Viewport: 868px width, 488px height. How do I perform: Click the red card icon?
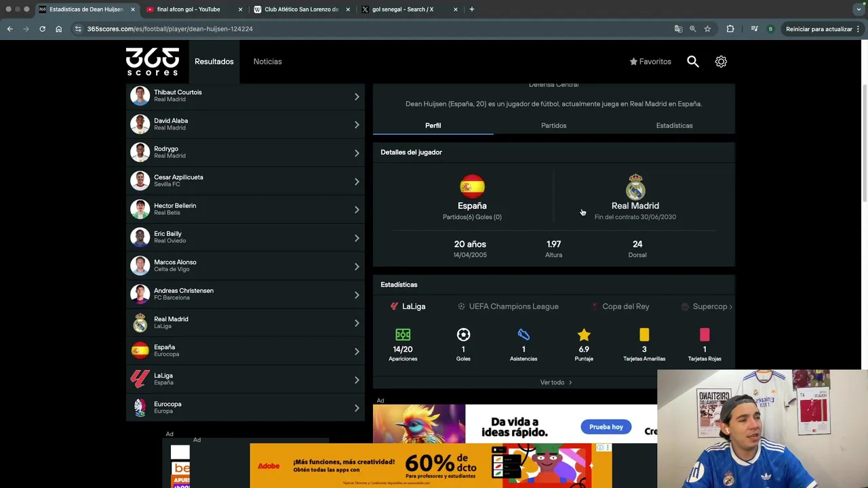coord(705,334)
